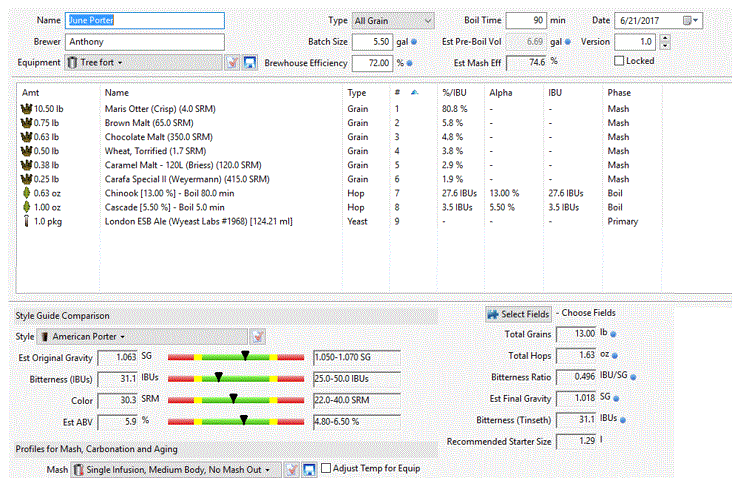The width and height of the screenshot is (747, 487).
Task: Increase the Version number with up arrow
Action: (665, 38)
